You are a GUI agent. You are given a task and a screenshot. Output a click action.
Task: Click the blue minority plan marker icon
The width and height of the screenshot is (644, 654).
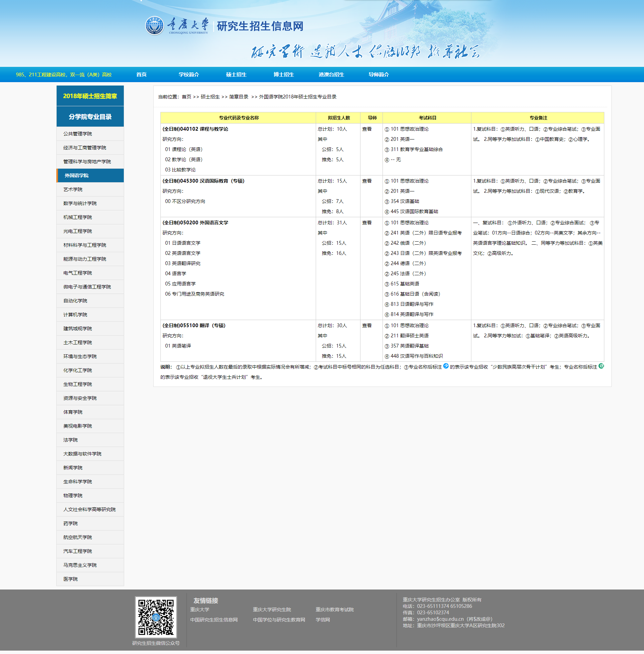[446, 366]
